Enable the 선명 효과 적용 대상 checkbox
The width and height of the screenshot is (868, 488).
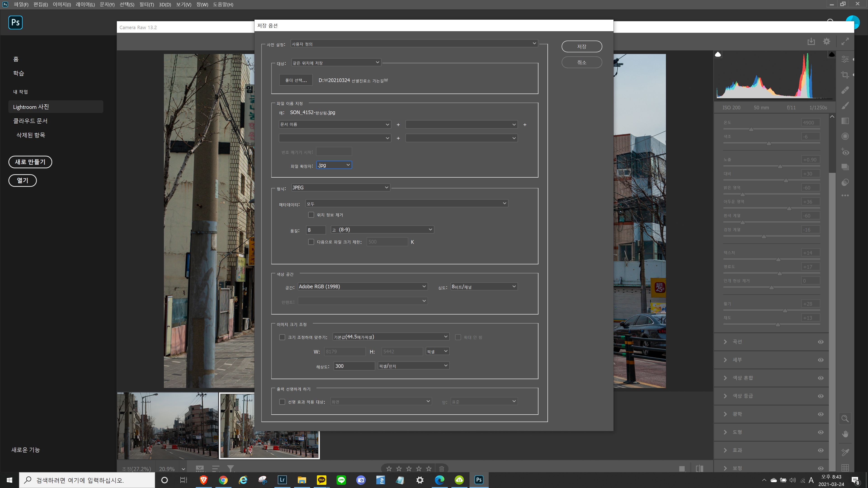[x=282, y=402]
